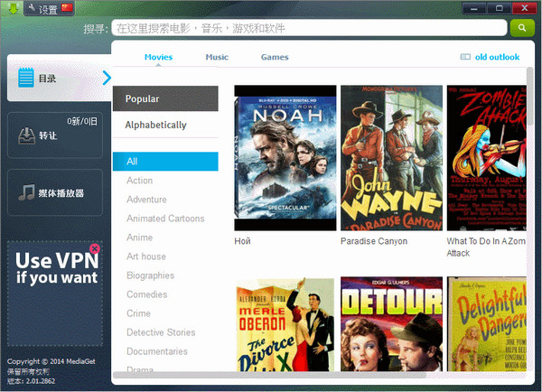Open the 转让 downloads sidebar section
The width and height of the screenshot is (542, 392).
54,135
